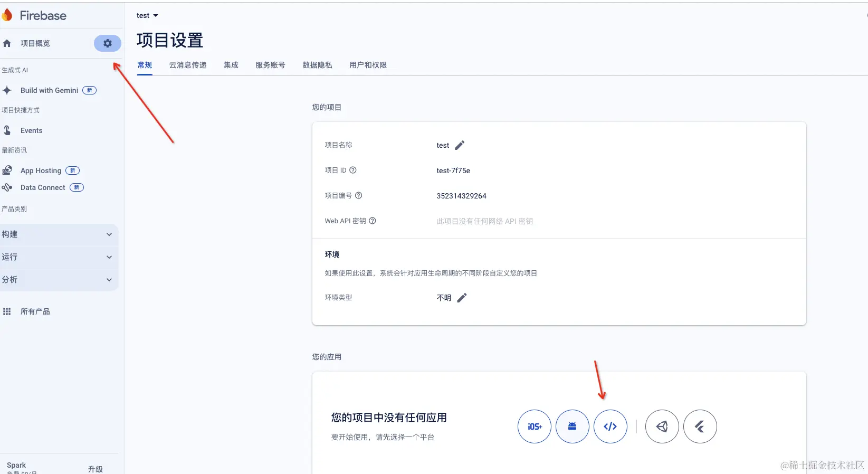Click the 项目设置 heading

tap(170, 40)
